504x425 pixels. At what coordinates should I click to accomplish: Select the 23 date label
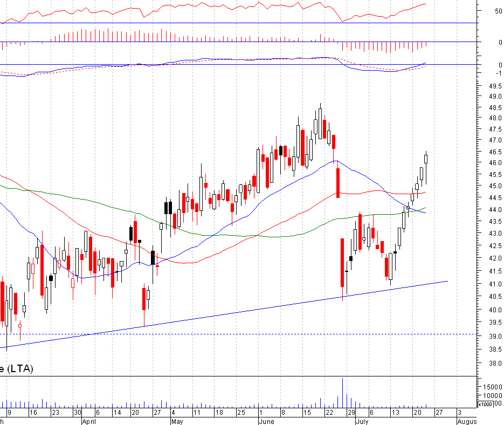[56, 413]
